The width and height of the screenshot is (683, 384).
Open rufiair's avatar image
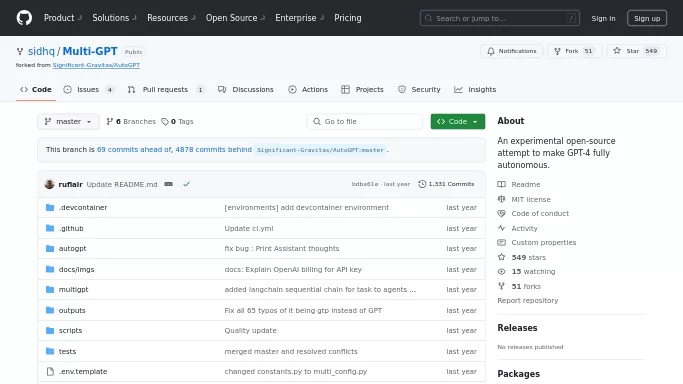click(49, 184)
